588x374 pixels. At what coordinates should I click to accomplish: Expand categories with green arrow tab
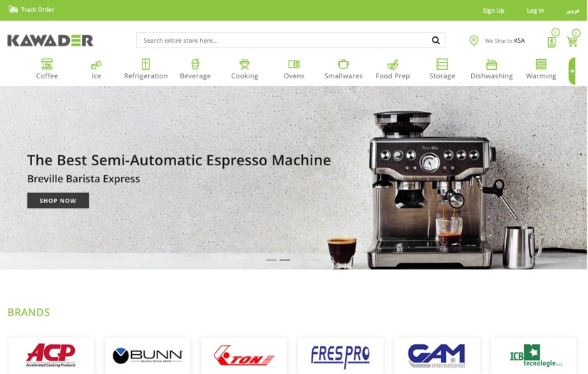572,71
